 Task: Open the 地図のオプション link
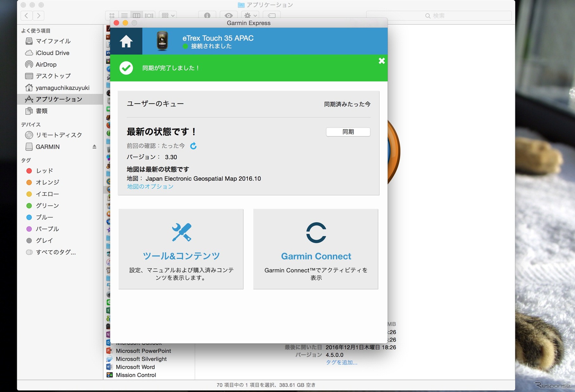[150, 187]
